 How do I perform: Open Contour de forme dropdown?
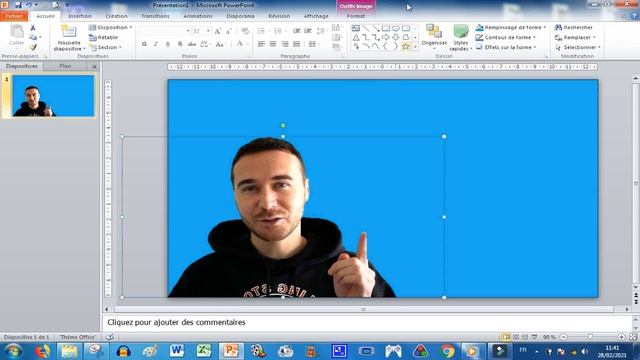[506, 37]
